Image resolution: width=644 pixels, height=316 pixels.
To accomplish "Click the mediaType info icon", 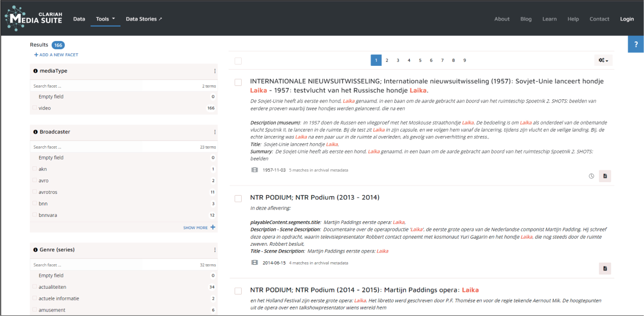I will pyautogui.click(x=35, y=71).
